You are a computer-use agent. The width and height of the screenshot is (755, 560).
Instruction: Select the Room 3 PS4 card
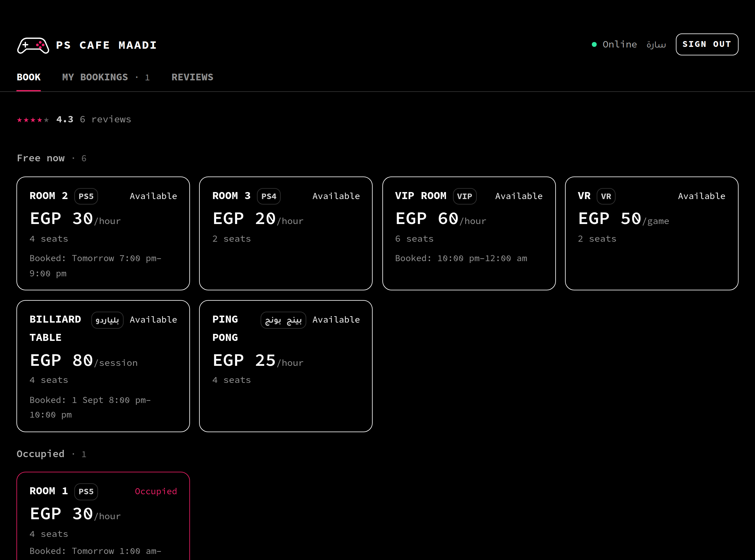(x=286, y=233)
